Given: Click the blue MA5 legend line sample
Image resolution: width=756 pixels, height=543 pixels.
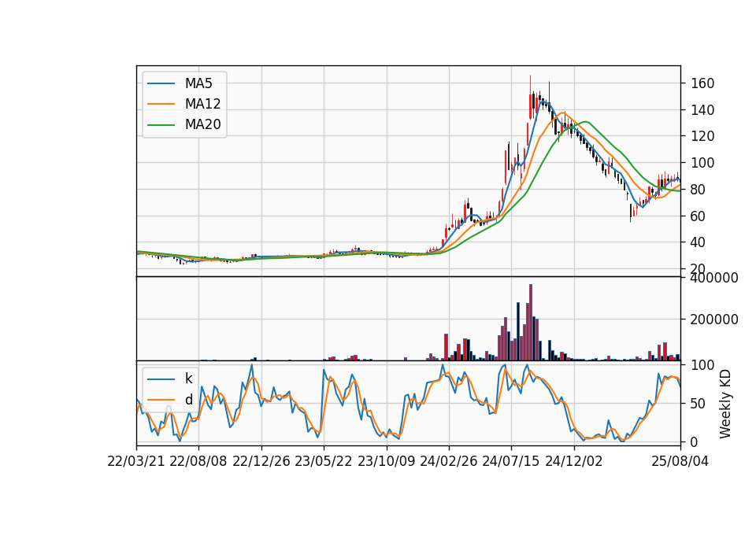Looking at the screenshot, I should pyautogui.click(x=161, y=83).
